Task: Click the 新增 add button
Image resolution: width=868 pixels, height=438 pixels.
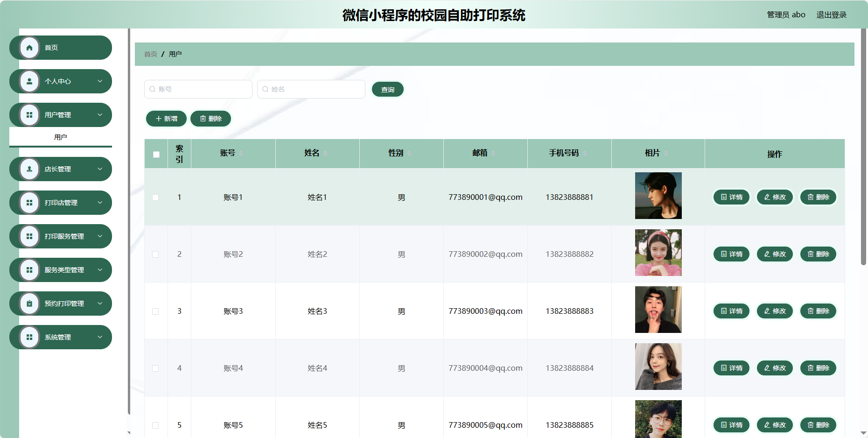Action: coord(166,119)
